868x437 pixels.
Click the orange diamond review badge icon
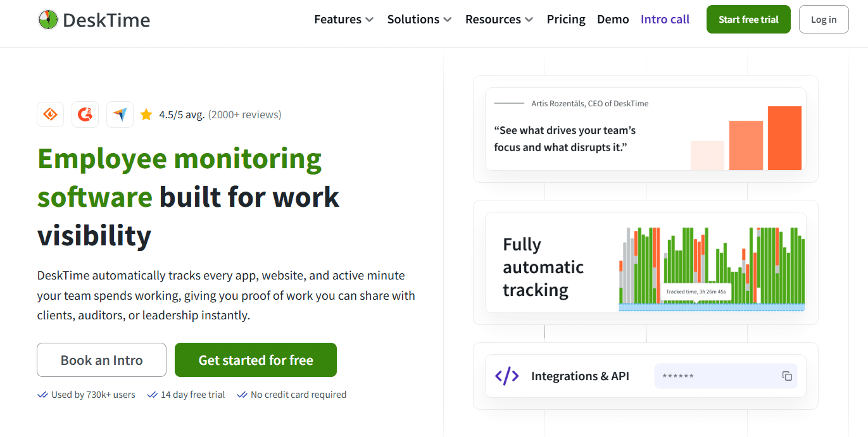51,114
